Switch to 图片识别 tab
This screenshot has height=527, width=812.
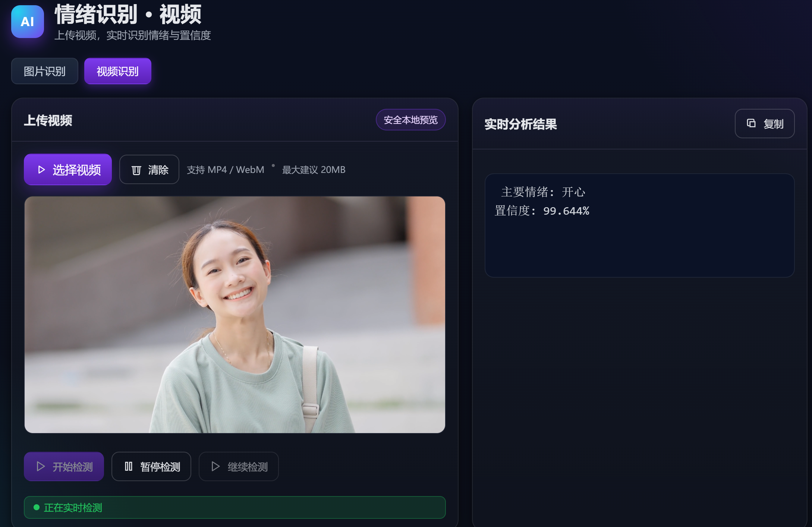(45, 71)
